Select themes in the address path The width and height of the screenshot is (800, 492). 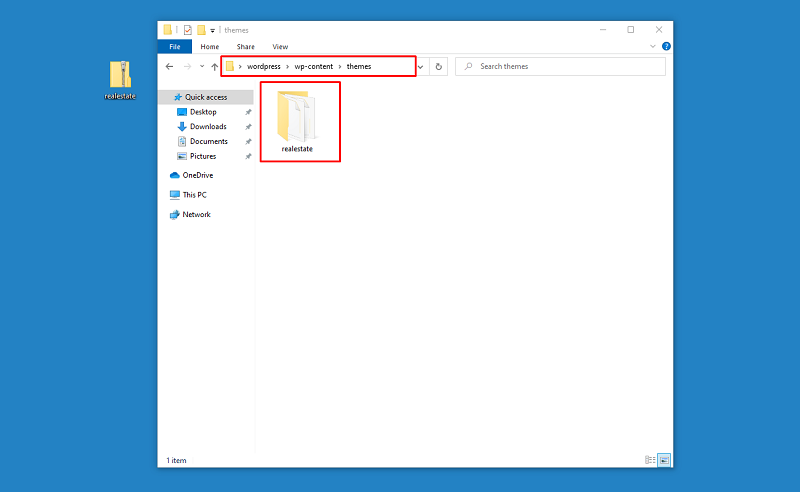pos(359,66)
